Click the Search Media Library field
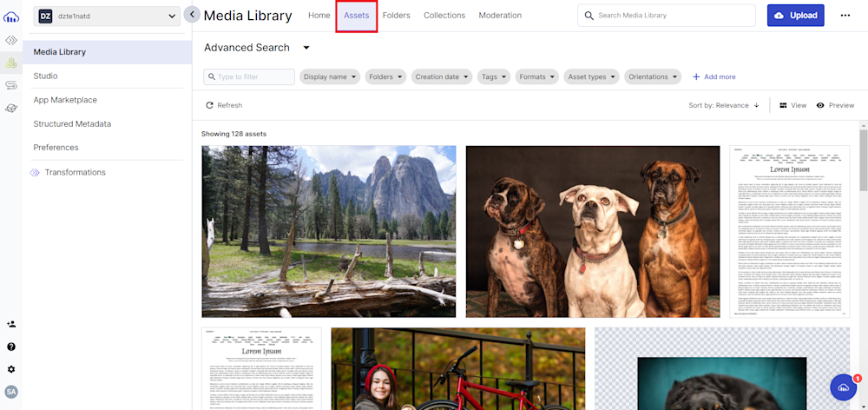Image resolution: width=868 pixels, height=410 pixels. (667, 16)
